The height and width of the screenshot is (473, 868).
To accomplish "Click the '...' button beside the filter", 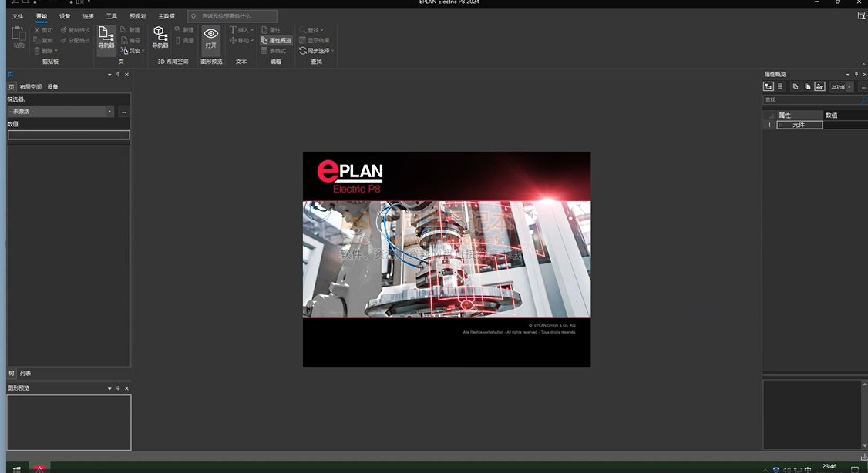I will coord(123,112).
